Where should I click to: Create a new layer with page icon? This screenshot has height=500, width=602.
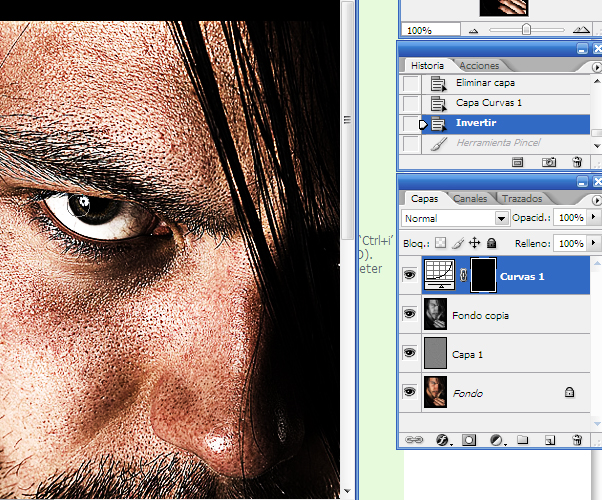550,440
